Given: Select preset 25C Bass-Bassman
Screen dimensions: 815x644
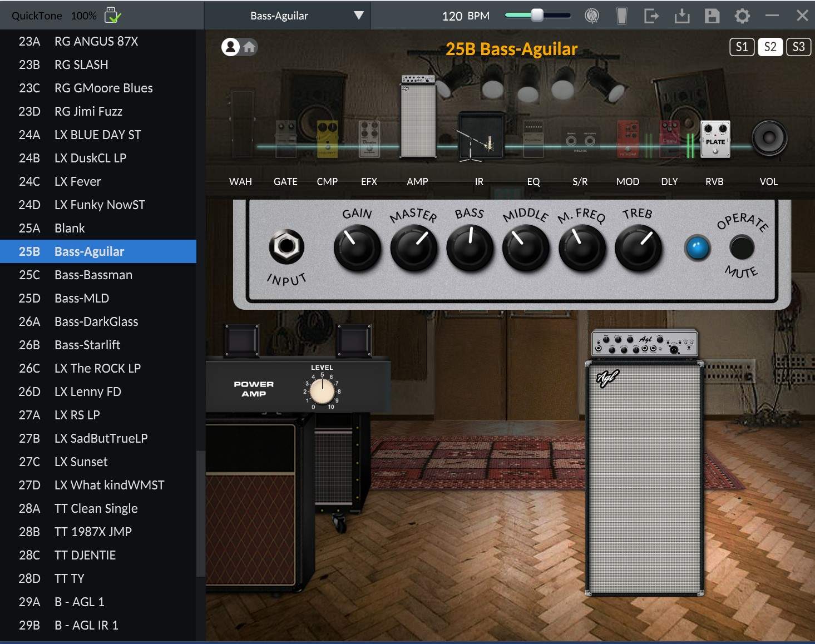Looking at the screenshot, I should 98,275.
